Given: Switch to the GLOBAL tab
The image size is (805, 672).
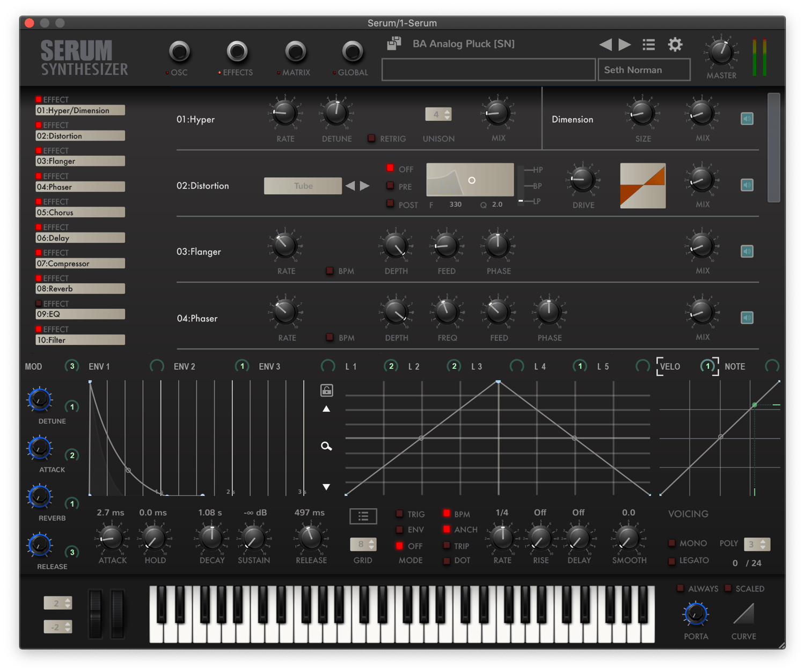Looking at the screenshot, I should [x=352, y=53].
